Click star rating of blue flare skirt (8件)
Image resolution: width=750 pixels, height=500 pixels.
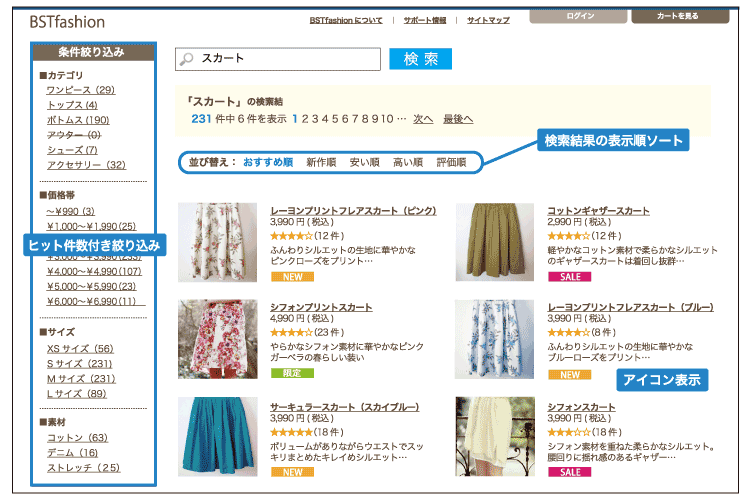(569, 333)
